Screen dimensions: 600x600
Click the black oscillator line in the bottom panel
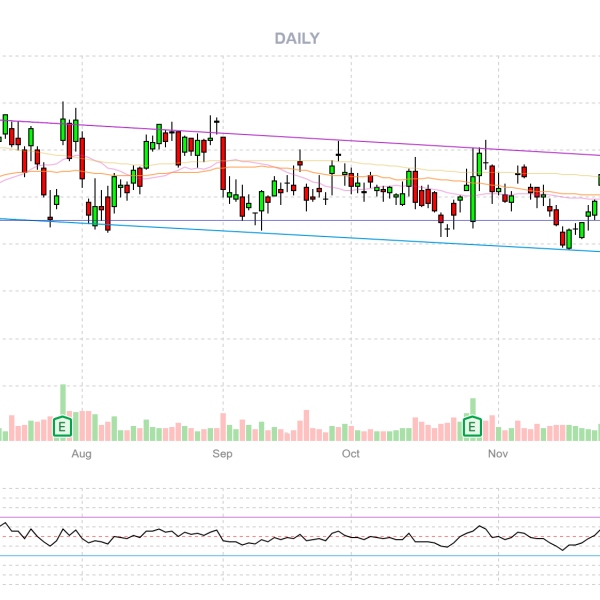(300, 537)
